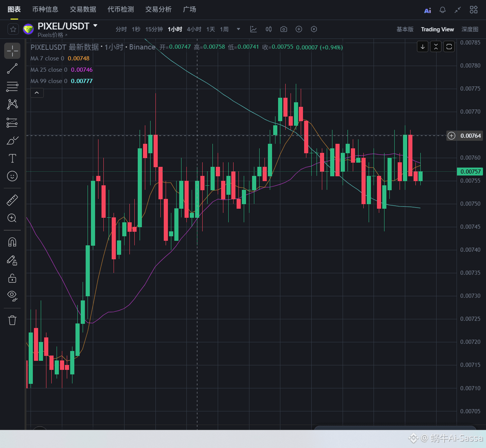Click the fullscreen frame chart button
Image resolution: width=486 pixels, height=448 pixels.
point(449,47)
